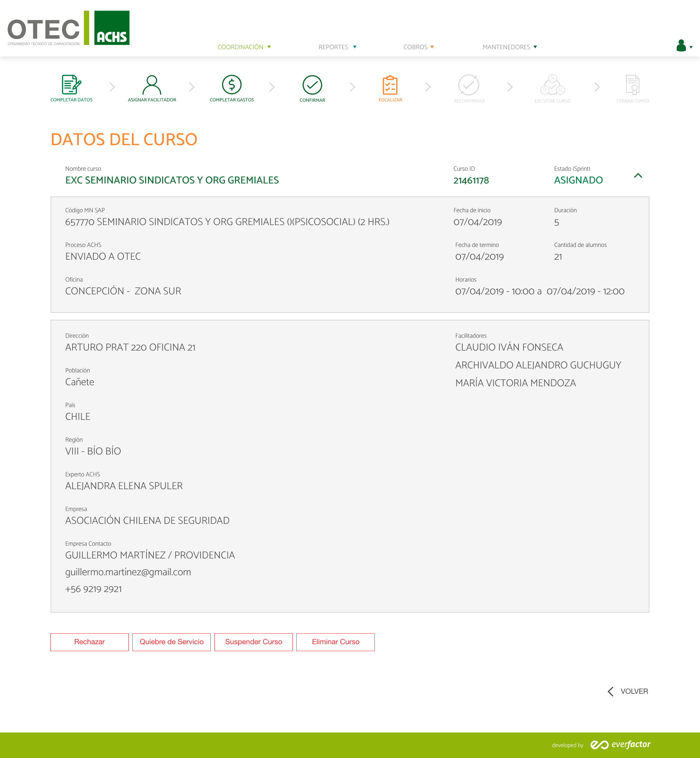Click the Cerrar Curso step label
The image size is (700, 758).
pyautogui.click(x=633, y=101)
